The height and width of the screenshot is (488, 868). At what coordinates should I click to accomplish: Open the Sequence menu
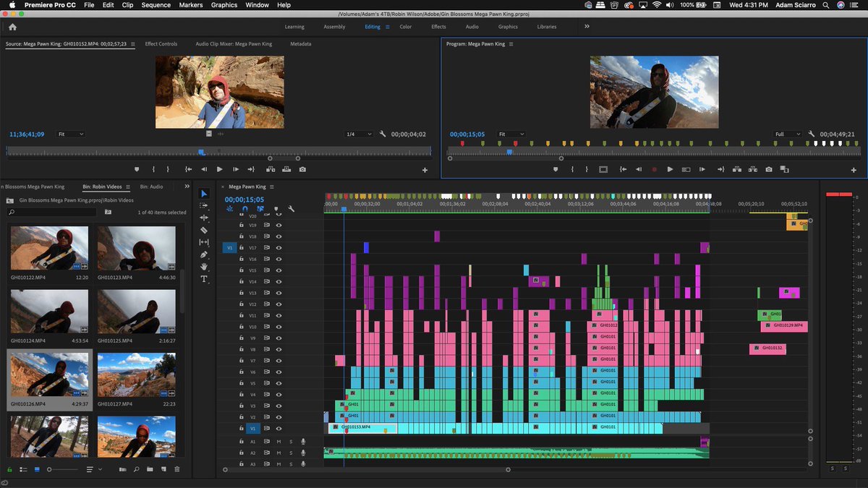(x=156, y=5)
